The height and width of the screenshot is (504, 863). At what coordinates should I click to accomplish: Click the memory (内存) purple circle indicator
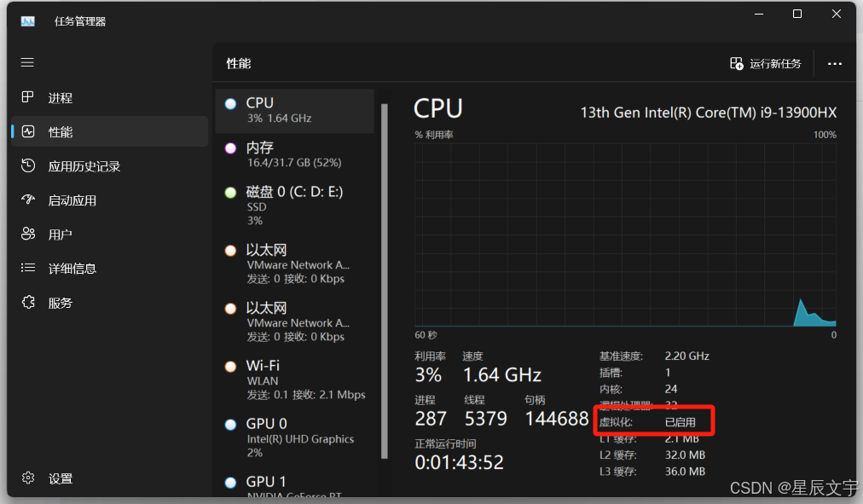click(x=230, y=148)
